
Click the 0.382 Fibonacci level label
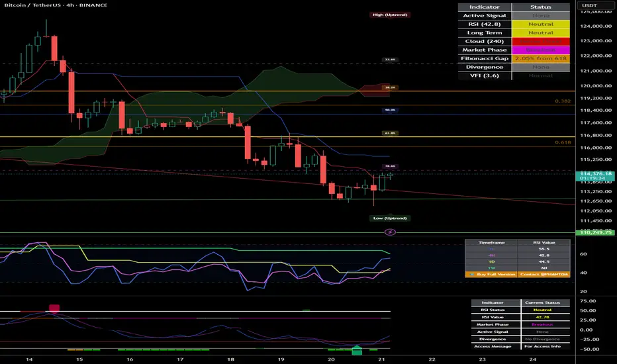tap(561, 102)
